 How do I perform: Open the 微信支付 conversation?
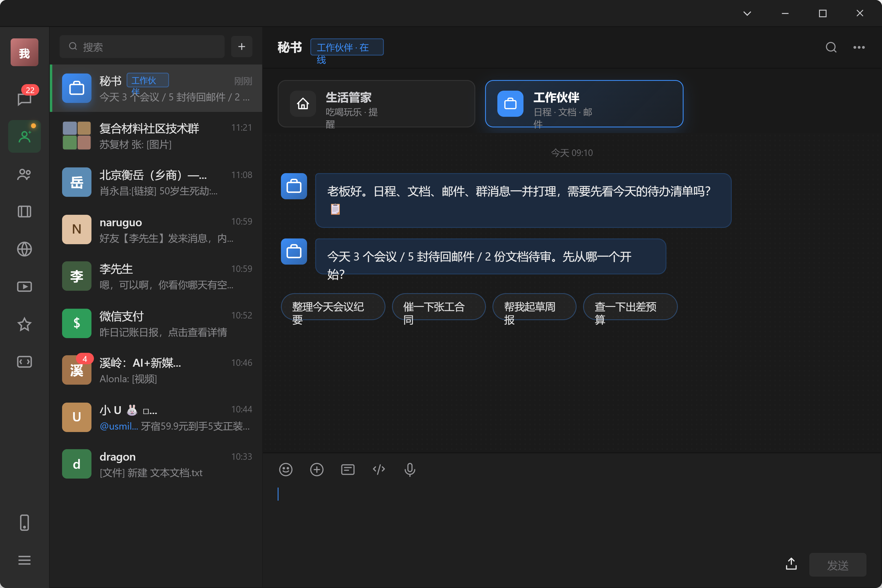point(156,323)
